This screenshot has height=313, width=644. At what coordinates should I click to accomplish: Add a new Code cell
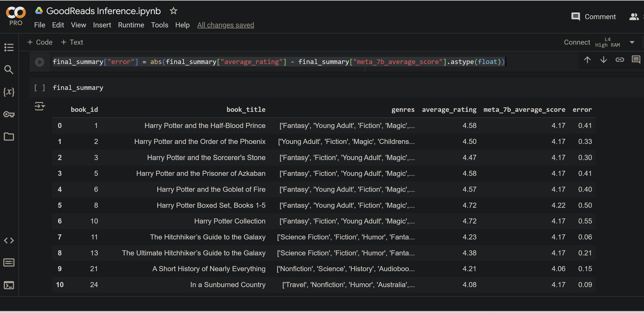coord(40,42)
